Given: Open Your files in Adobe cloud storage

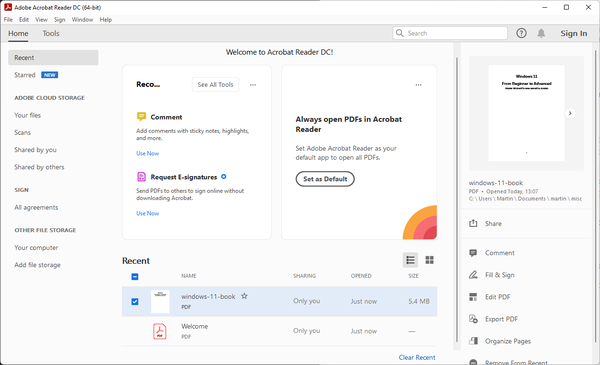Looking at the screenshot, I should [27, 115].
